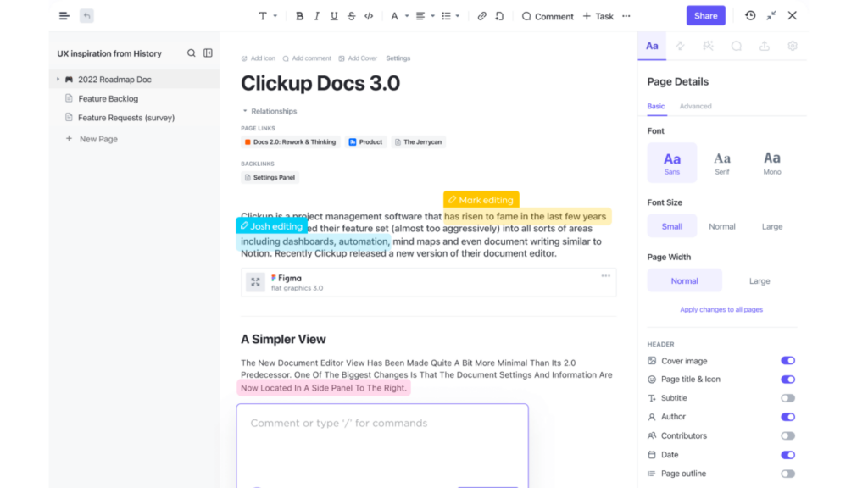Open Feature Requests (survey) page
This screenshot has width=868, height=488.
point(126,118)
